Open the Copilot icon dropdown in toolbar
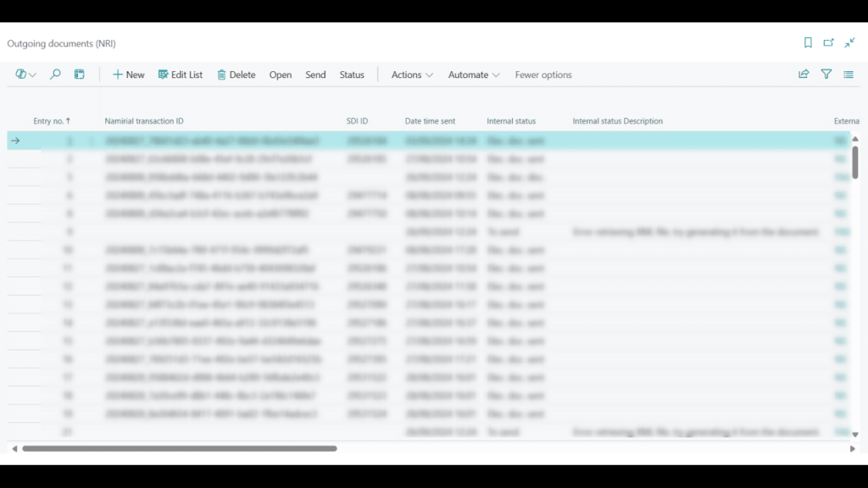This screenshot has width=868, height=488. (x=25, y=75)
